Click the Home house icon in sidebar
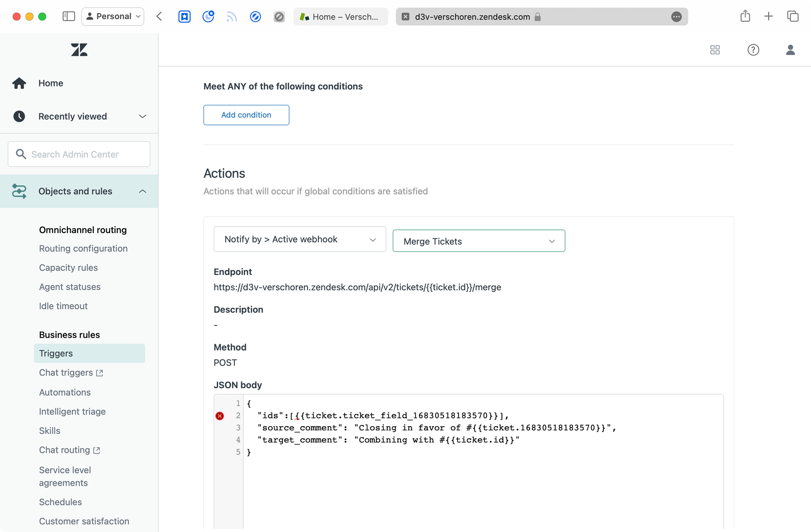This screenshot has height=532, width=811. [x=19, y=83]
